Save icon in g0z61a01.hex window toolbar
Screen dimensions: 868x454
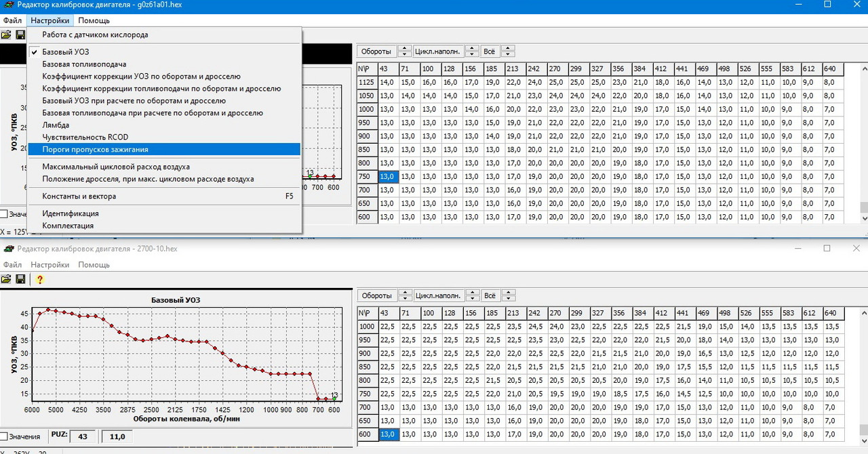(20, 35)
